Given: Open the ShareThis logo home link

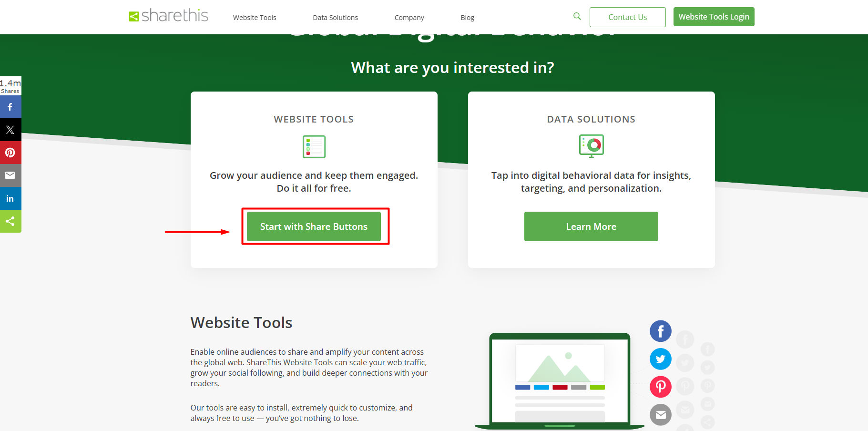Looking at the screenshot, I should (168, 16).
